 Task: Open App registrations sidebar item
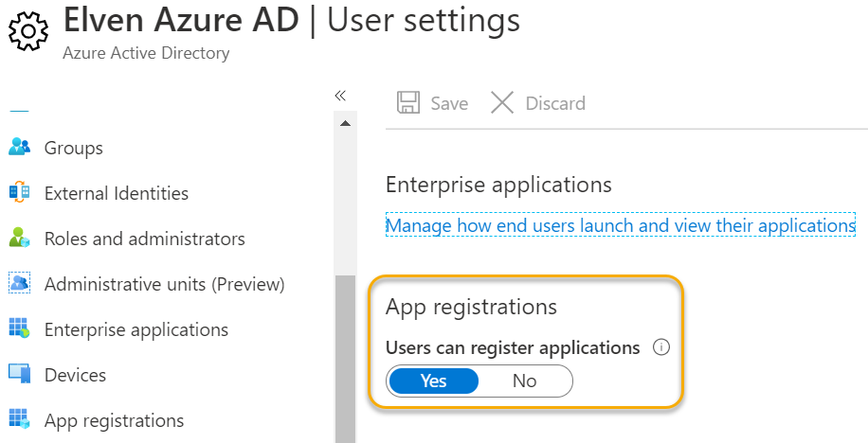(114, 419)
